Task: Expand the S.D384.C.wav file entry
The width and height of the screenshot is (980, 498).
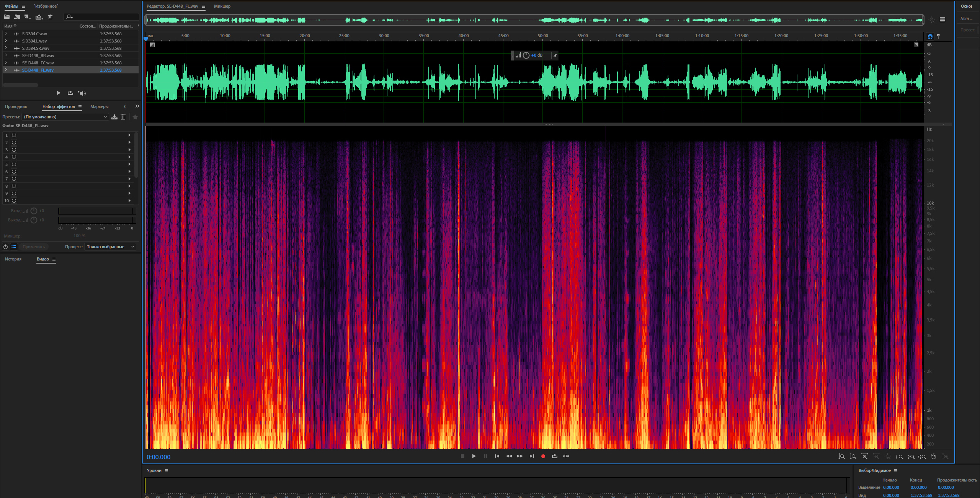Action: coord(6,34)
